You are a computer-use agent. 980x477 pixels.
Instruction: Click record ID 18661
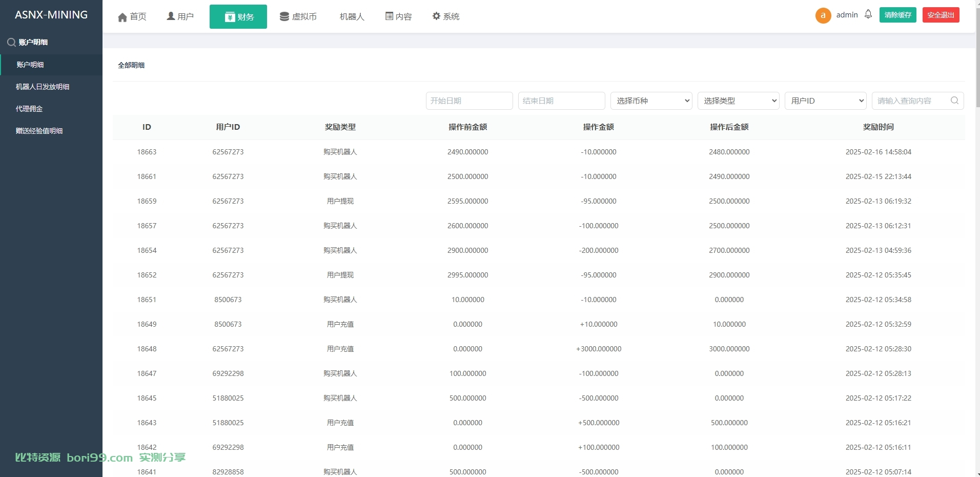(147, 176)
